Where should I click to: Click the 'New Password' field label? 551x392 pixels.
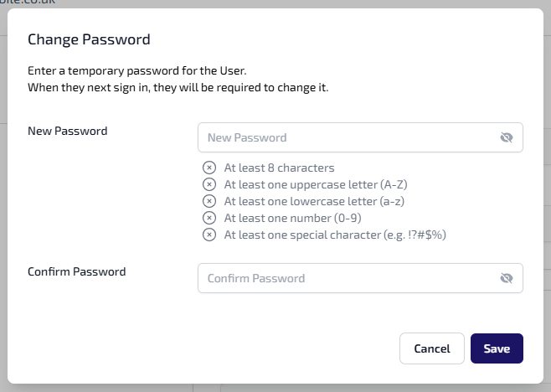68,131
